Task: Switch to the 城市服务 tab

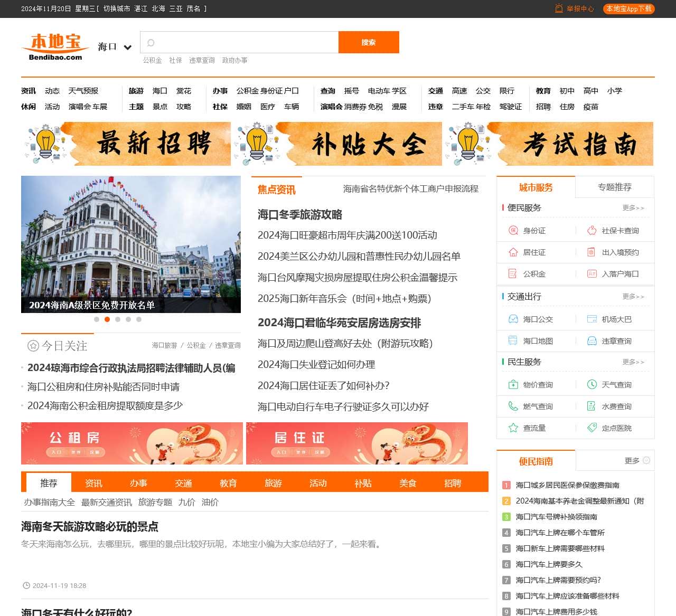Action: pyautogui.click(x=536, y=187)
